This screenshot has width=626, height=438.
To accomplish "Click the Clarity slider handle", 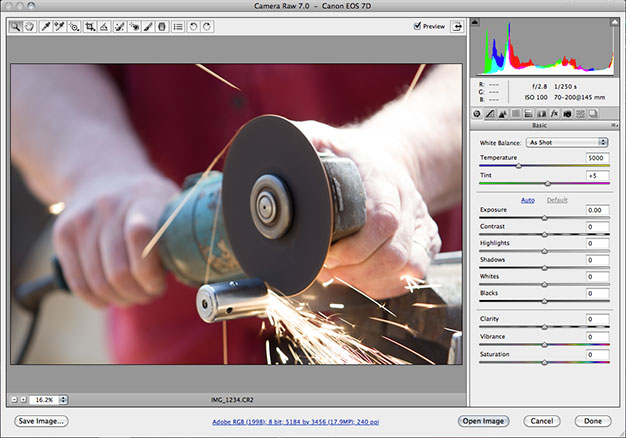I will (545, 327).
